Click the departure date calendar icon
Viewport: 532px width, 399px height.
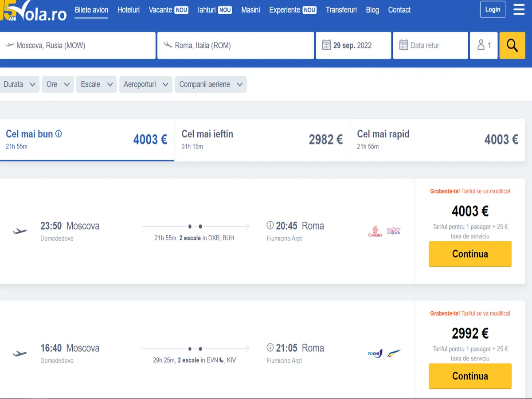(326, 45)
